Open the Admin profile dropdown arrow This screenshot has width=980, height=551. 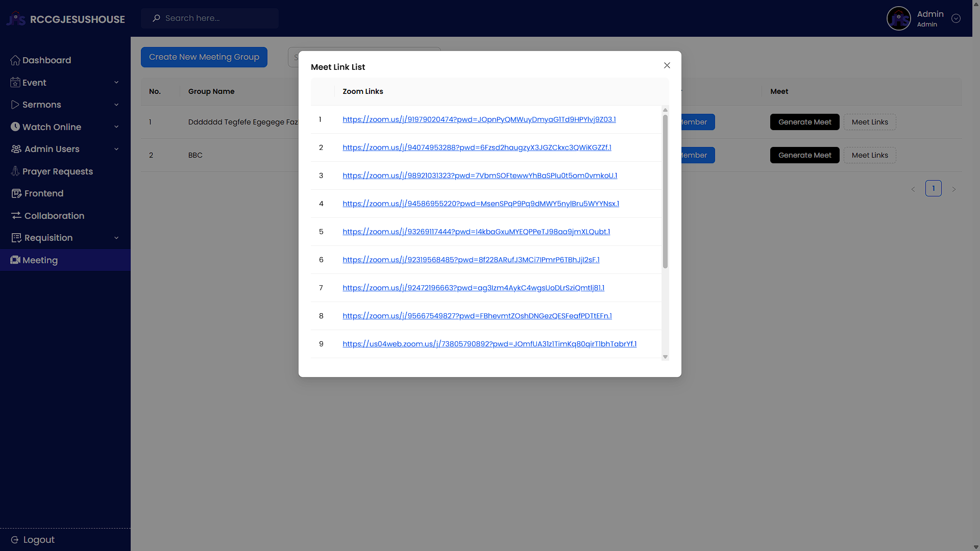[x=955, y=18]
